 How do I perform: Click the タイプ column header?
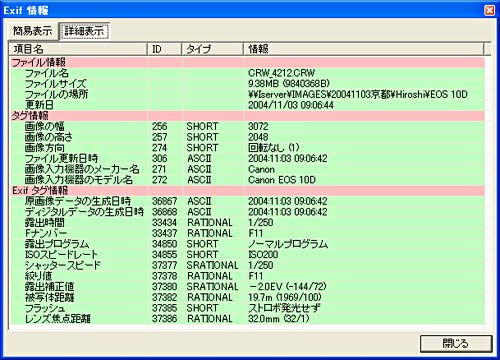point(212,49)
